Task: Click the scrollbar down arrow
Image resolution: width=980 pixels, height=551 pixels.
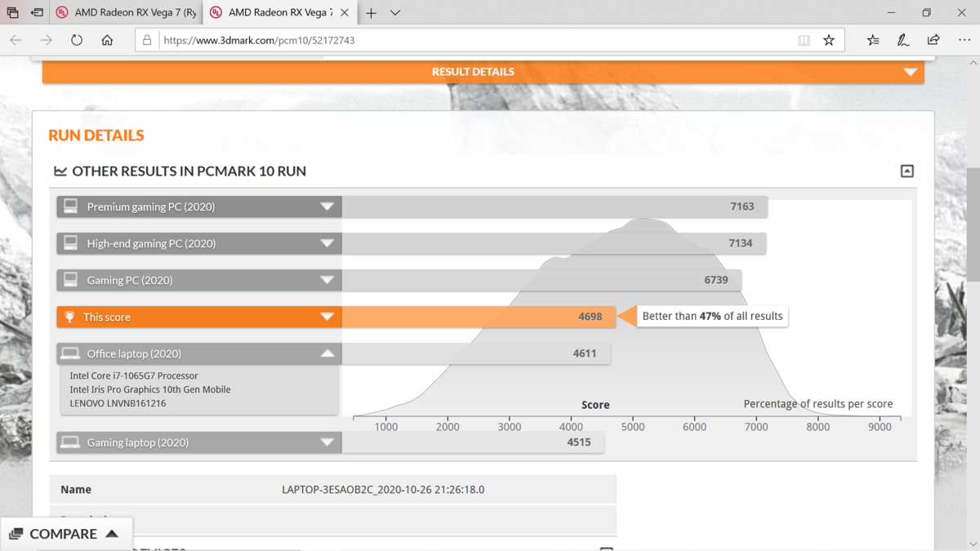Action: coord(973,544)
